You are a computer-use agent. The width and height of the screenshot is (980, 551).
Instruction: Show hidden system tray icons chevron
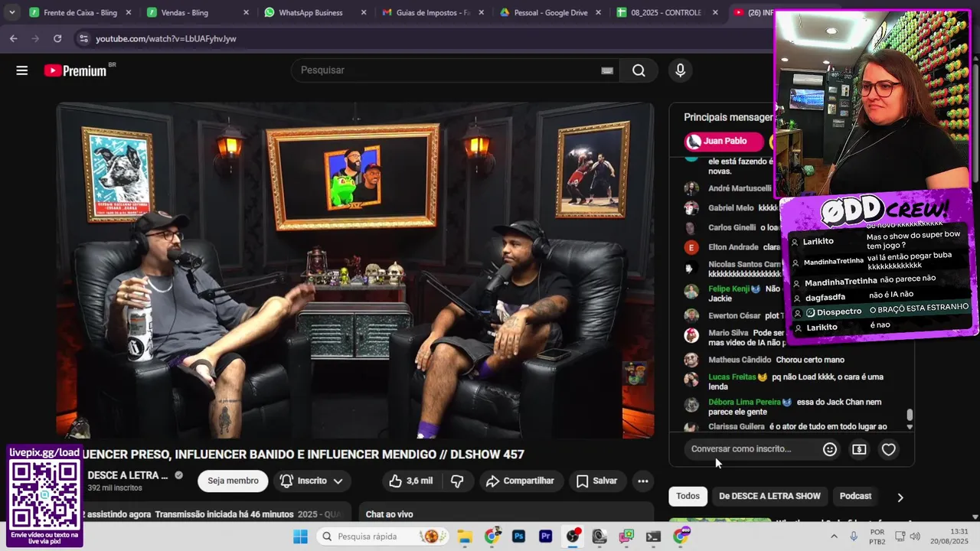[x=834, y=536]
